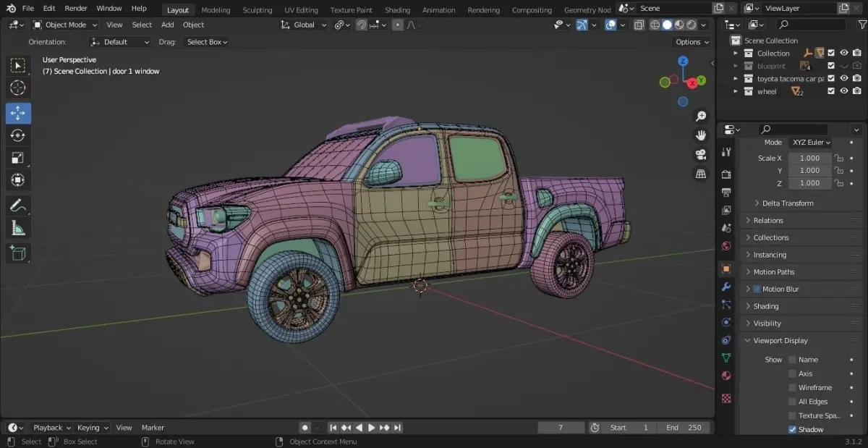Activate the Move tool

coord(18,113)
